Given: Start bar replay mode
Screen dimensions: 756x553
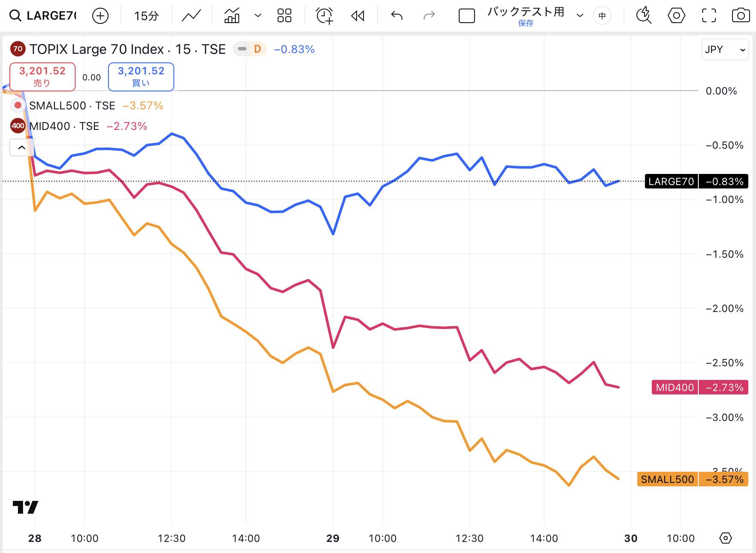Looking at the screenshot, I should click(357, 16).
